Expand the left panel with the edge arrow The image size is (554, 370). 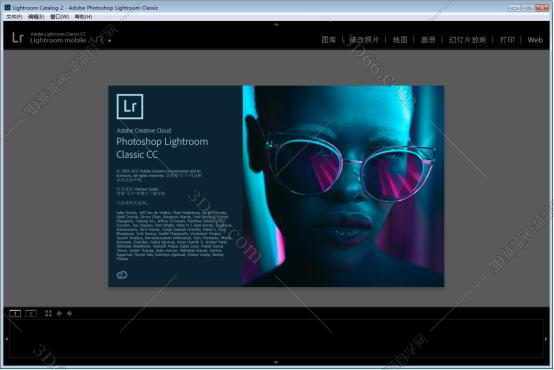6,339
